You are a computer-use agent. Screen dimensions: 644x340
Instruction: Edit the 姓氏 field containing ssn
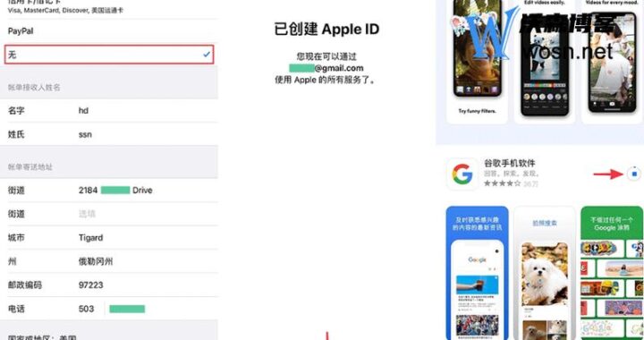pyautogui.click(x=109, y=134)
